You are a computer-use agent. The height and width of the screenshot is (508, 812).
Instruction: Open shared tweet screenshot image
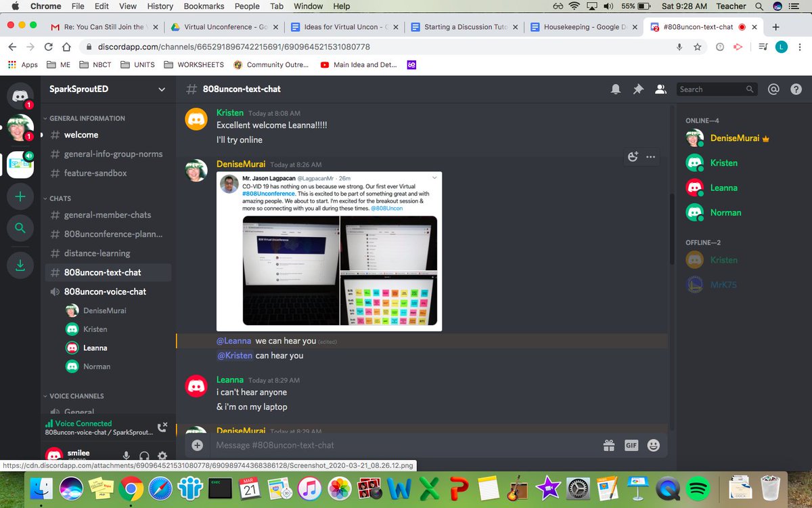(329, 251)
